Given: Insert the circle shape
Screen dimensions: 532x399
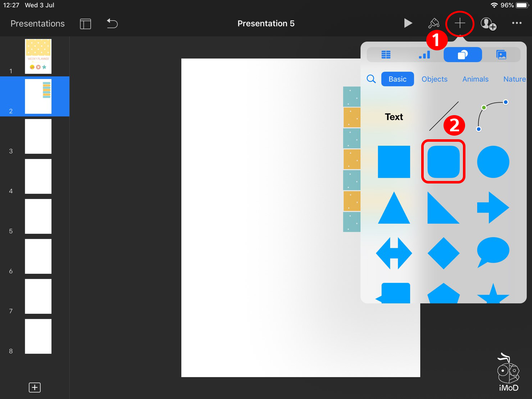Looking at the screenshot, I should [493, 162].
